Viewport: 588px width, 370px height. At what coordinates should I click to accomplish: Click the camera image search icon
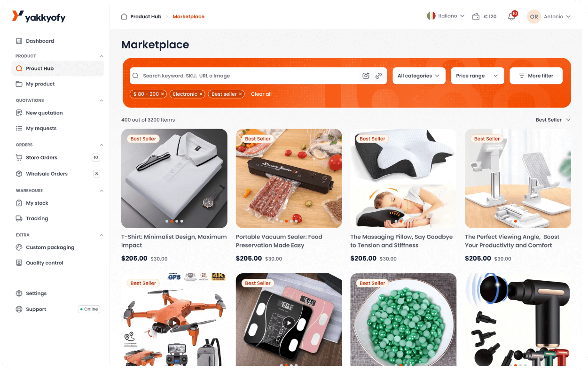pyautogui.click(x=366, y=76)
